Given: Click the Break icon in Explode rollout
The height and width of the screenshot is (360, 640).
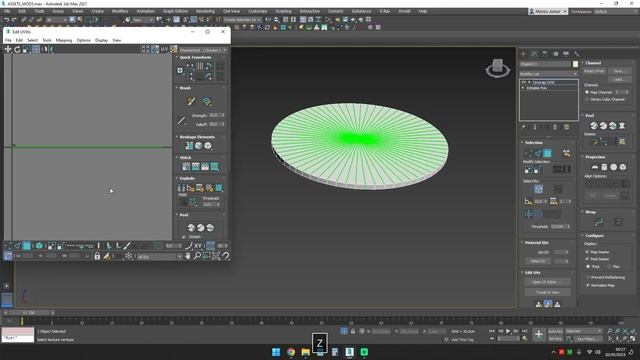Looking at the screenshot, I should (181, 188).
